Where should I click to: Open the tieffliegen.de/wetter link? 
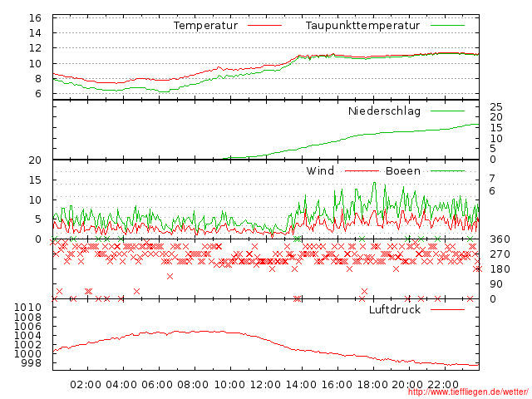coord(468,392)
